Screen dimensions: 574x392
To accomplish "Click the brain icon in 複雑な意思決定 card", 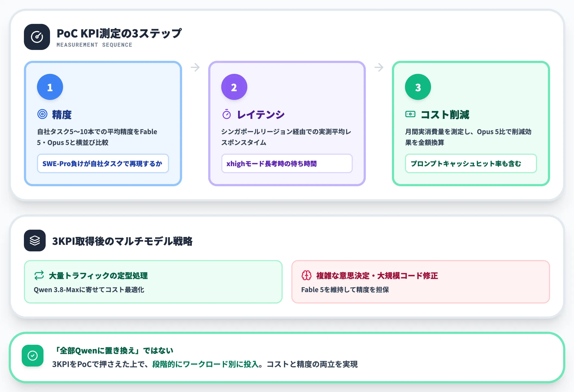I will [307, 275].
